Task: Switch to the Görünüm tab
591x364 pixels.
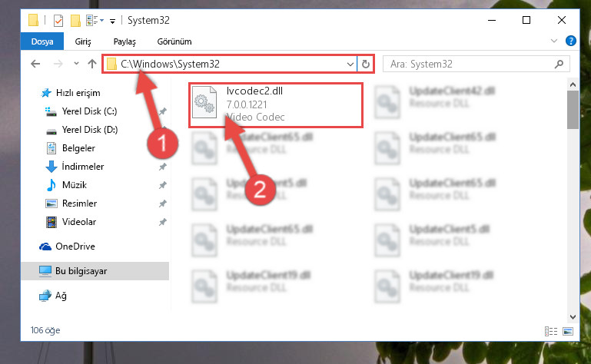Action: (174, 41)
